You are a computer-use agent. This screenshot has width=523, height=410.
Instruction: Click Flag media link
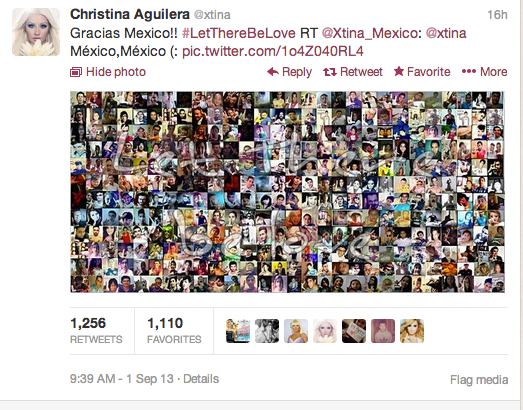point(479,380)
